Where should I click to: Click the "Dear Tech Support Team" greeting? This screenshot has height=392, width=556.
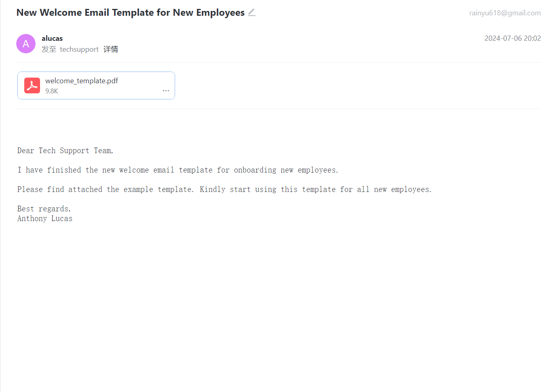(65, 151)
